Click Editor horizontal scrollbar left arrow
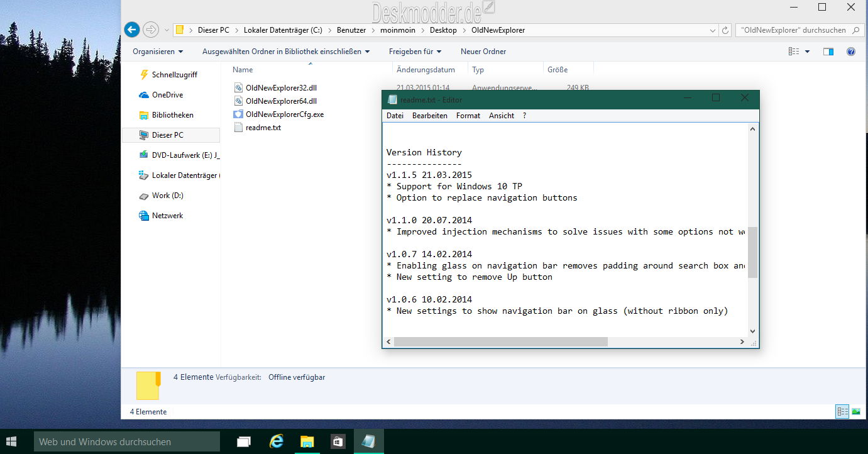 (x=388, y=342)
